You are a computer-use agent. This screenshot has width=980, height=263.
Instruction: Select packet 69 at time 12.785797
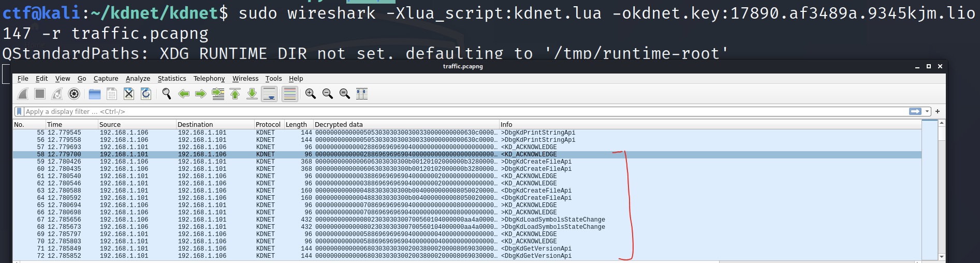(x=467, y=234)
